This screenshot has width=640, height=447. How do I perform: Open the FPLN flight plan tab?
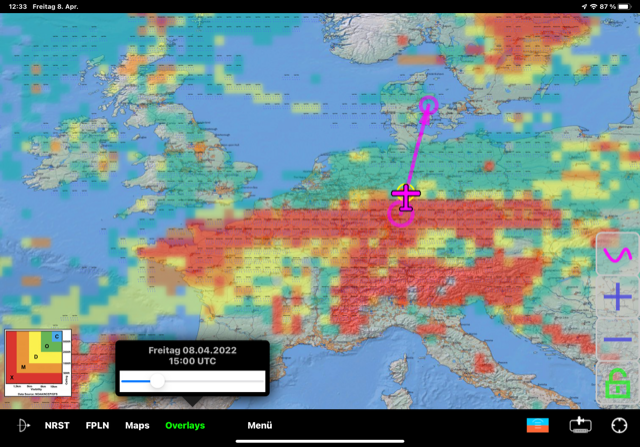point(97,425)
